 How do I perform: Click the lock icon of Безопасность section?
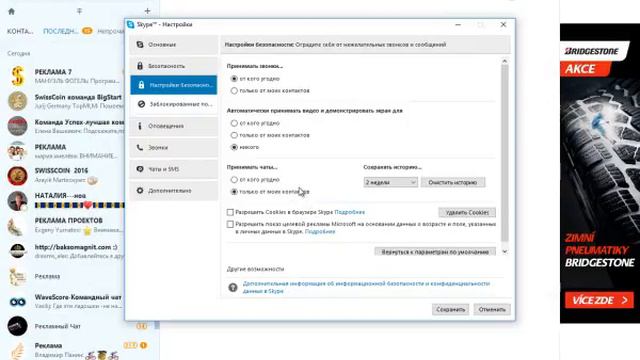140,66
